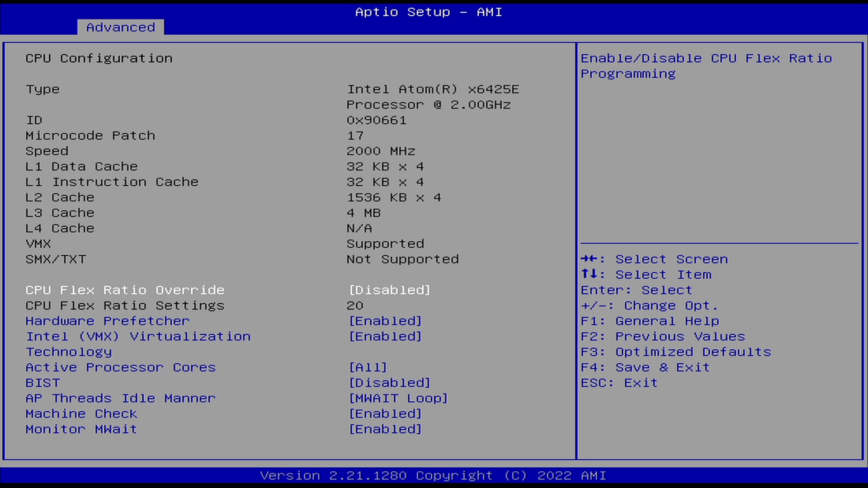The height and width of the screenshot is (488, 868).
Task: Edit CPU Flex Ratio Settings value 20
Action: click(x=355, y=305)
